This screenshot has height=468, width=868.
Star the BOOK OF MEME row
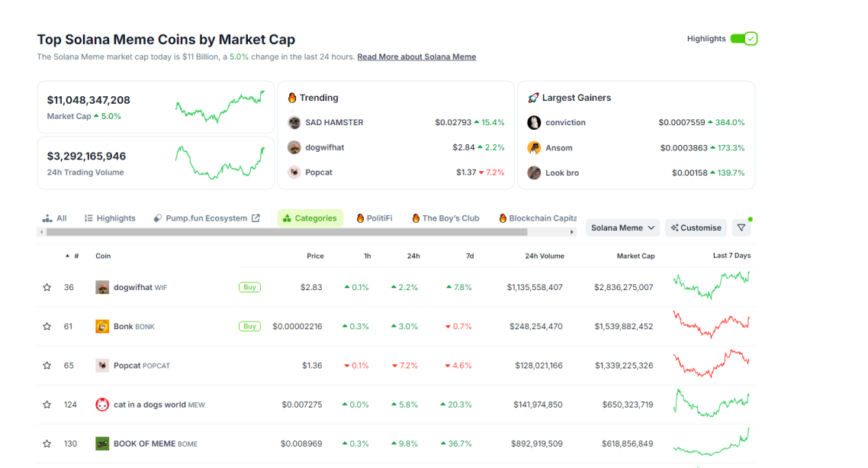[x=47, y=443]
